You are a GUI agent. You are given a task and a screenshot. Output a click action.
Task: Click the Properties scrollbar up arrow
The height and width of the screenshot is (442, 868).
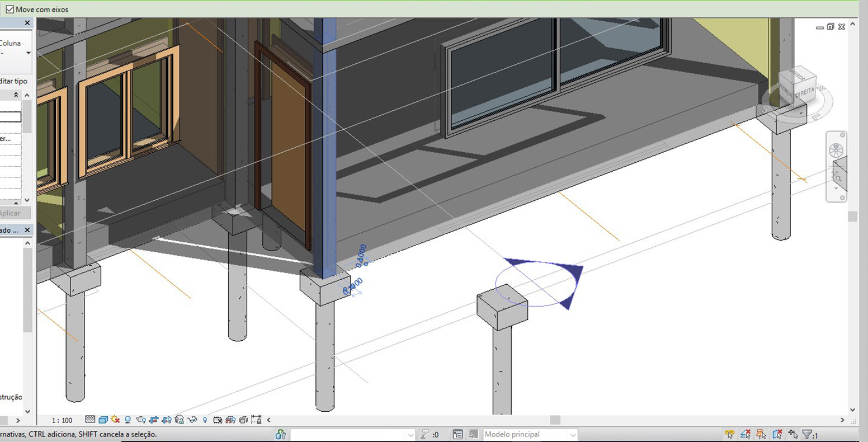point(27,96)
